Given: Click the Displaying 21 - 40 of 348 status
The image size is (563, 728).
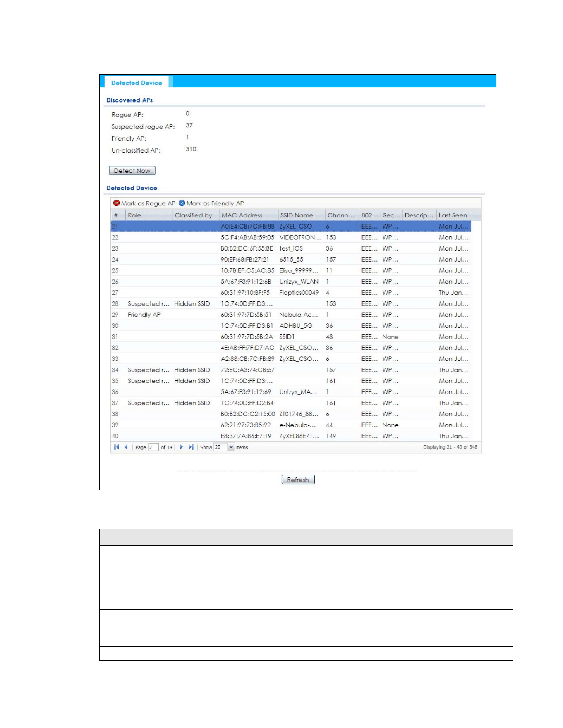Looking at the screenshot, I should 450,447.
